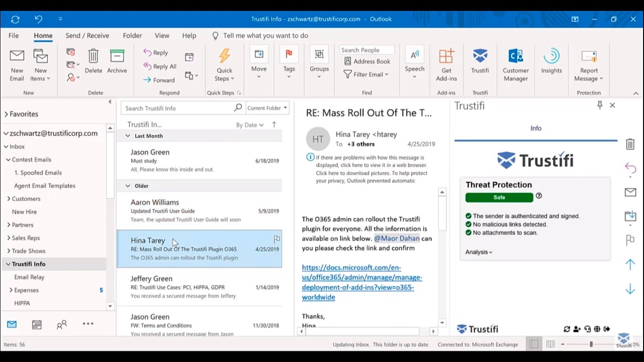The width and height of the screenshot is (644, 362).
Task: Open the docs.microsoft.com hyperlink
Action: pos(362,282)
